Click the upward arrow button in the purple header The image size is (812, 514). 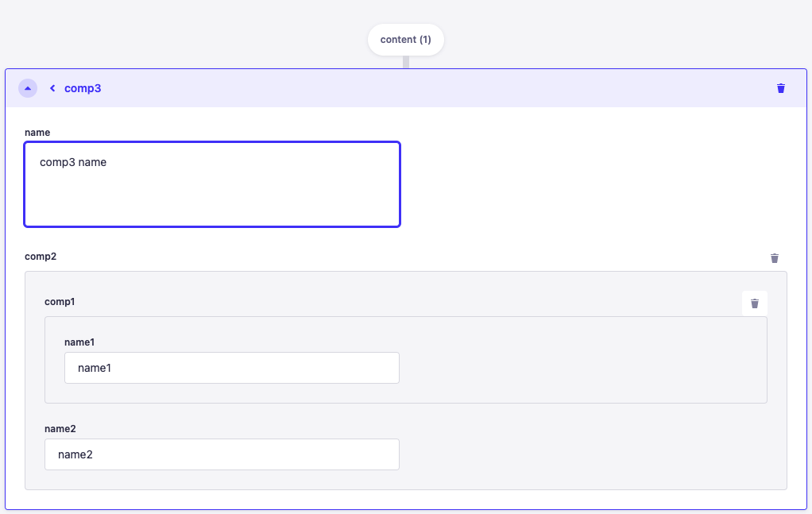(x=28, y=88)
